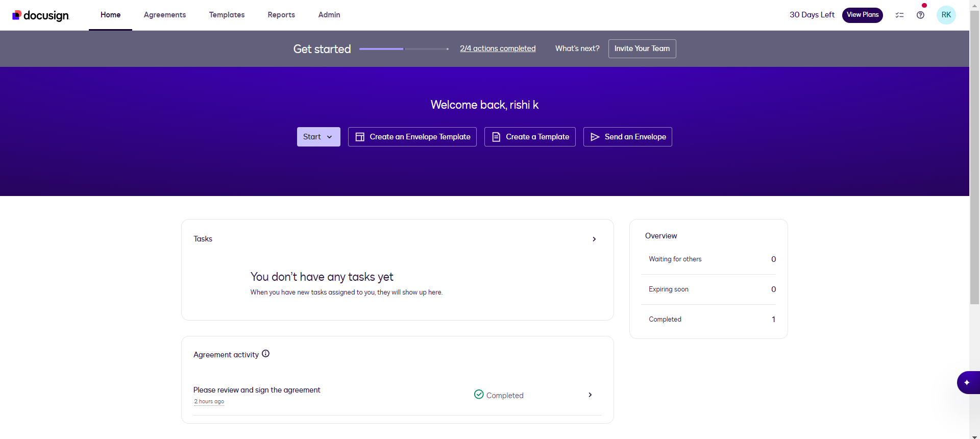980x439 pixels.
Task: Open the AI assistant sparkle button
Action: point(967,382)
